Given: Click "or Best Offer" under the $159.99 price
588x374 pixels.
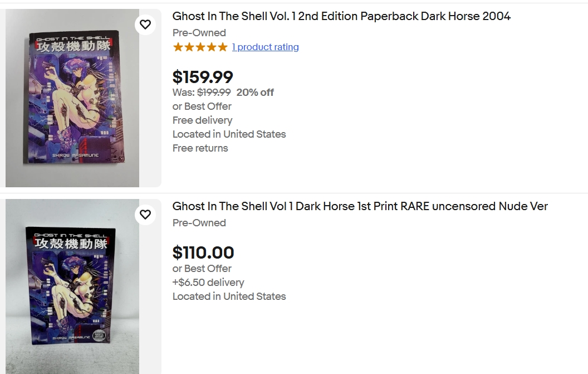Looking at the screenshot, I should (x=202, y=106).
